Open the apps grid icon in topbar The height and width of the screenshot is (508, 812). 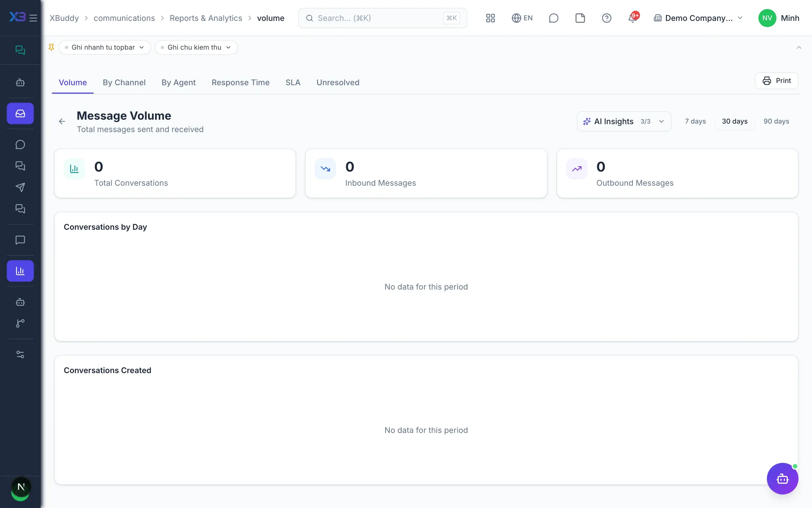tap(490, 18)
